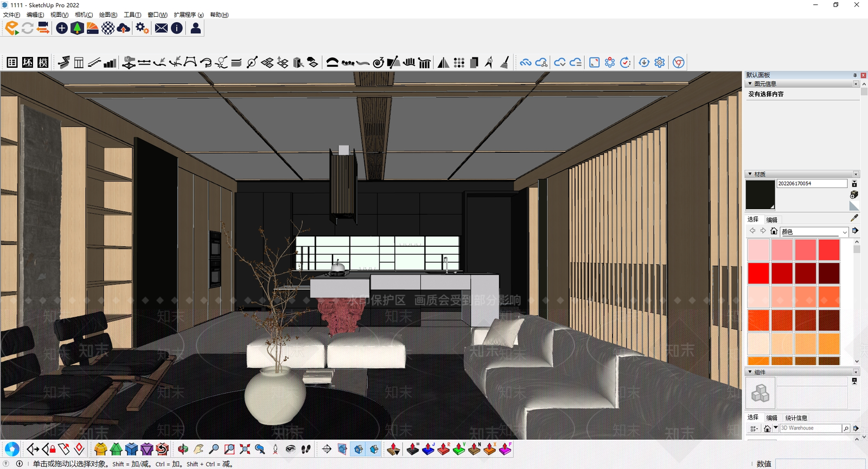The height and width of the screenshot is (469, 868).
Task: Open the materials details arrow menu
Action: pyautogui.click(x=856, y=231)
